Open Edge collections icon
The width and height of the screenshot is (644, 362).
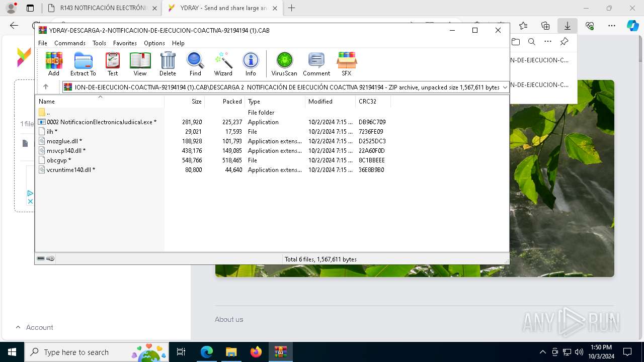click(545, 26)
